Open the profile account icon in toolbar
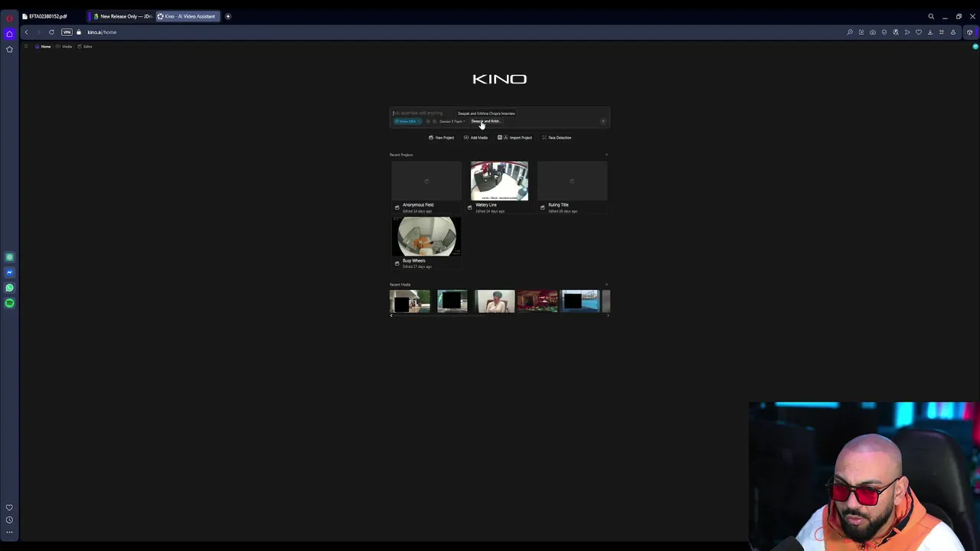The image size is (980, 551). 953,32
